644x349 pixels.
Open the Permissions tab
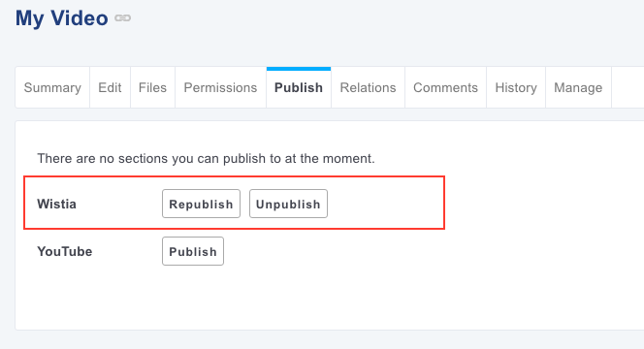(220, 87)
